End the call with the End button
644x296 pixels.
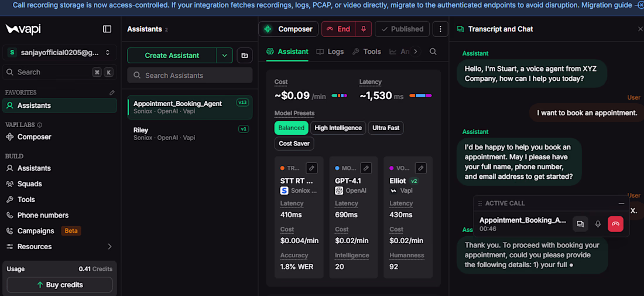pyautogui.click(x=339, y=29)
